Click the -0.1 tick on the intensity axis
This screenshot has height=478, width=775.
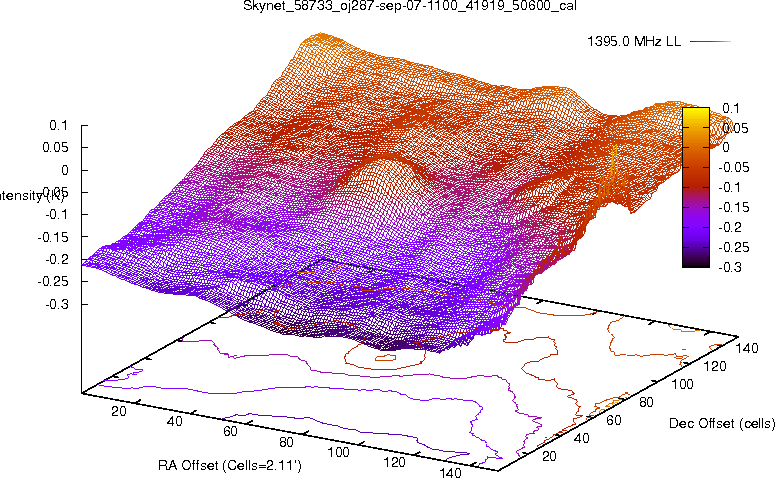(57, 215)
